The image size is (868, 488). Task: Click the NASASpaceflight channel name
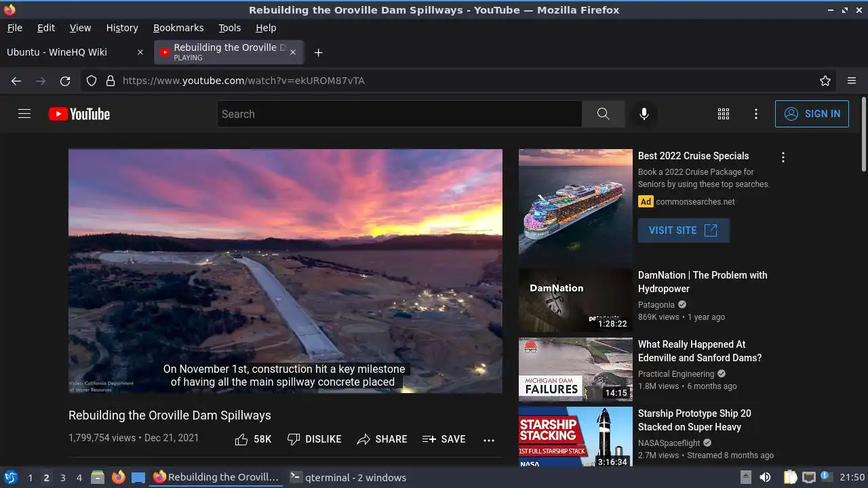coord(669,443)
